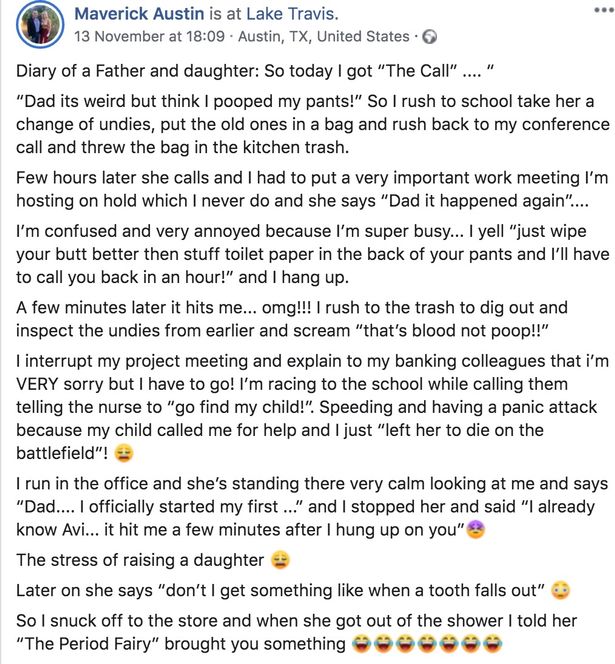Click the "The stress of raising a daughter" line
Viewport: 615px width, 664px height.
click(x=140, y=560)
